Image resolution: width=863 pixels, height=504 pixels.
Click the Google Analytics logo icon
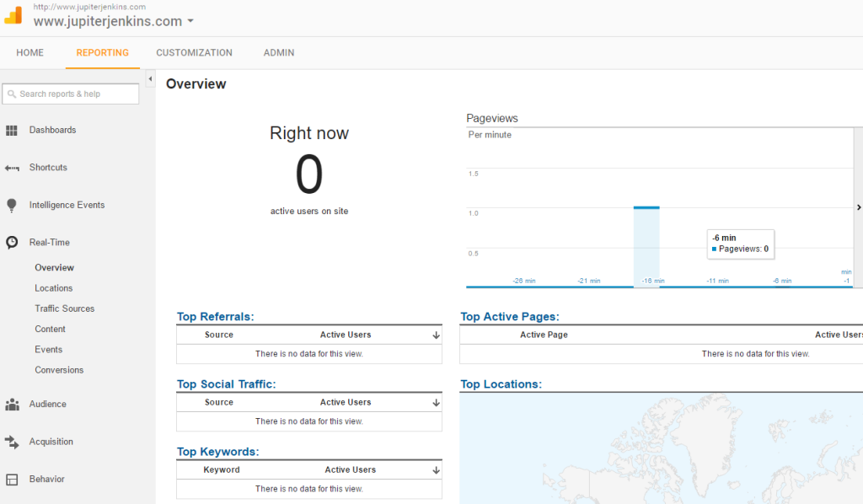click(x=13, y=15)
